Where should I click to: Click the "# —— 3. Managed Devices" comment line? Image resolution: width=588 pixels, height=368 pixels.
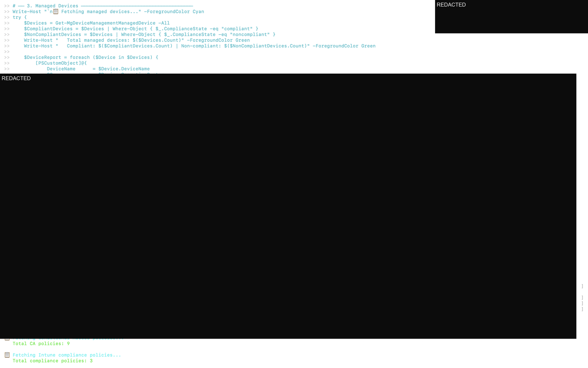[x=103, y=6]
